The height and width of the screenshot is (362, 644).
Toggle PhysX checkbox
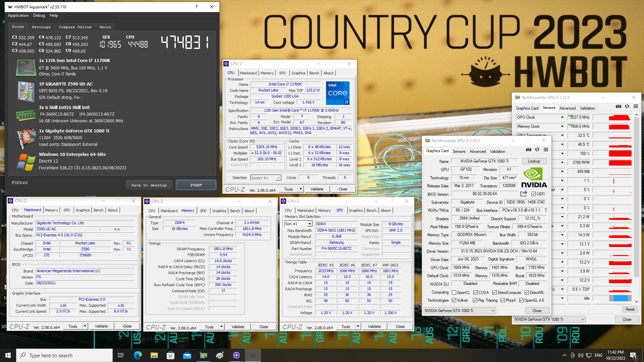[x=502, y=300]
